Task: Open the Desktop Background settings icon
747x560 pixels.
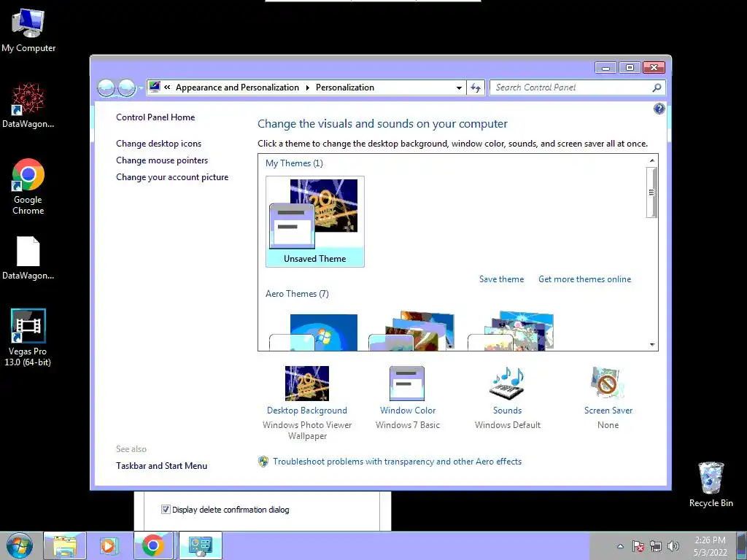Action: 307,384
